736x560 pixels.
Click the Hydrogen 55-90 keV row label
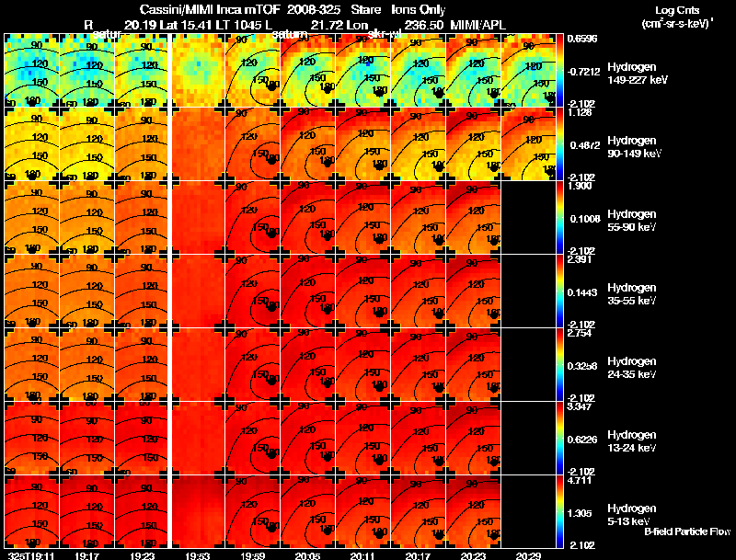(632, 221)
